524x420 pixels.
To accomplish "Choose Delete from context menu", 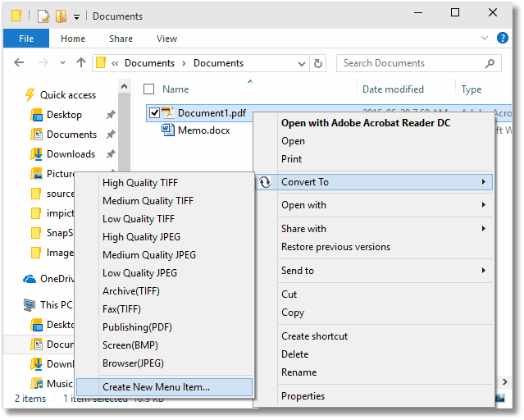I will (294, 354).
